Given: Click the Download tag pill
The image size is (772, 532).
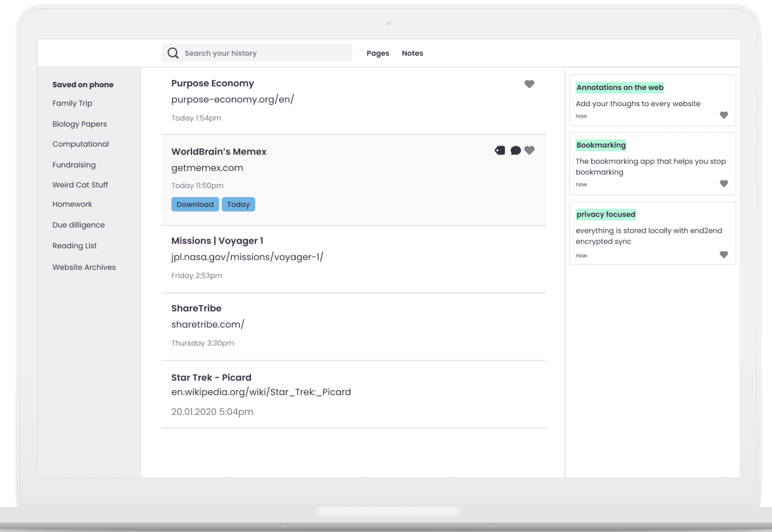Looking at the screenshot, I should [195, 204].
